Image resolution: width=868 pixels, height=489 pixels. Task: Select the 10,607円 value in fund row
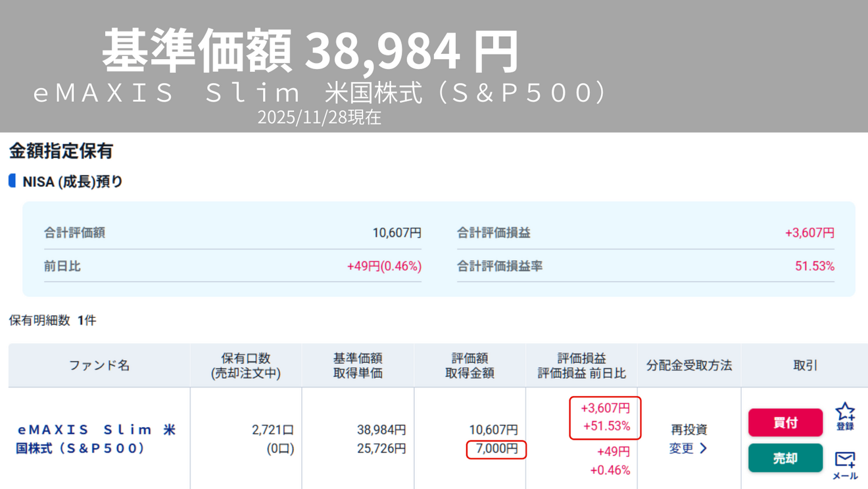[493, 430]
